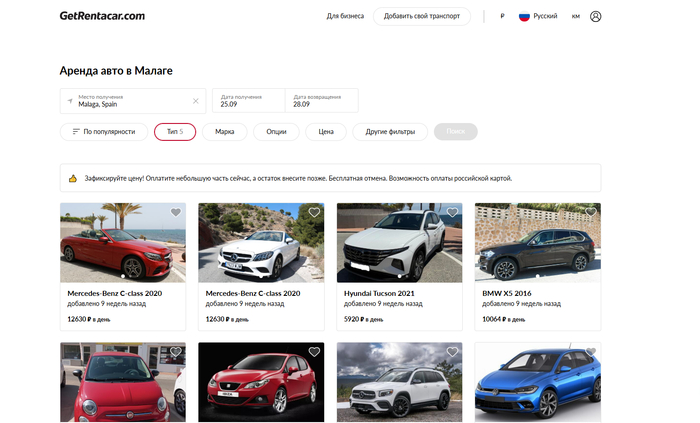Viewport: 700px width, 423px height.
Task: Open the Для бизнеса menu link
Action: click(x=345, y=16)
